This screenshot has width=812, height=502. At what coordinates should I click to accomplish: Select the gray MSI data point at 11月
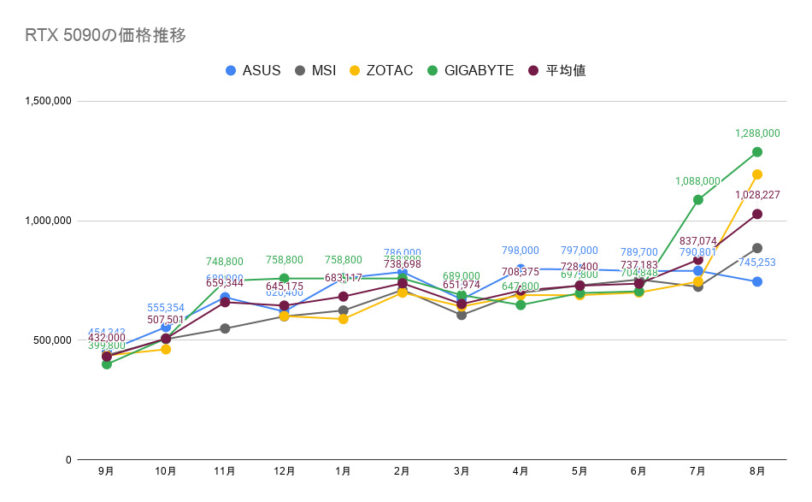(x=225, y=328)
